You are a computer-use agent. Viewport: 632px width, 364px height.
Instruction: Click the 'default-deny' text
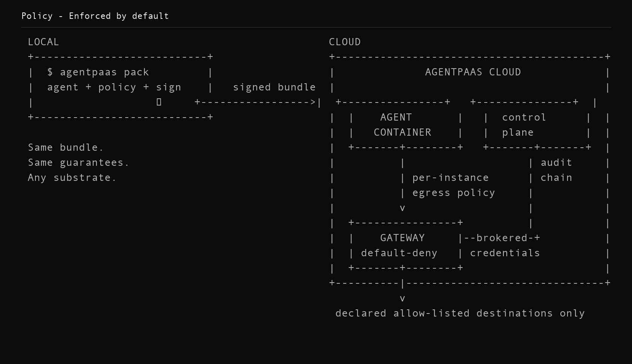399,253
